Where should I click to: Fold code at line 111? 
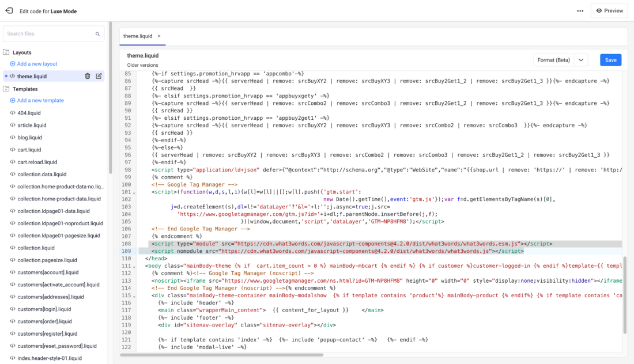(134, 266)
